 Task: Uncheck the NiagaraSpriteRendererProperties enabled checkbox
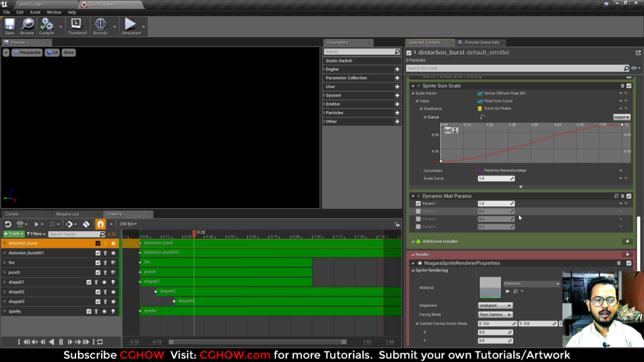point(630,263)
